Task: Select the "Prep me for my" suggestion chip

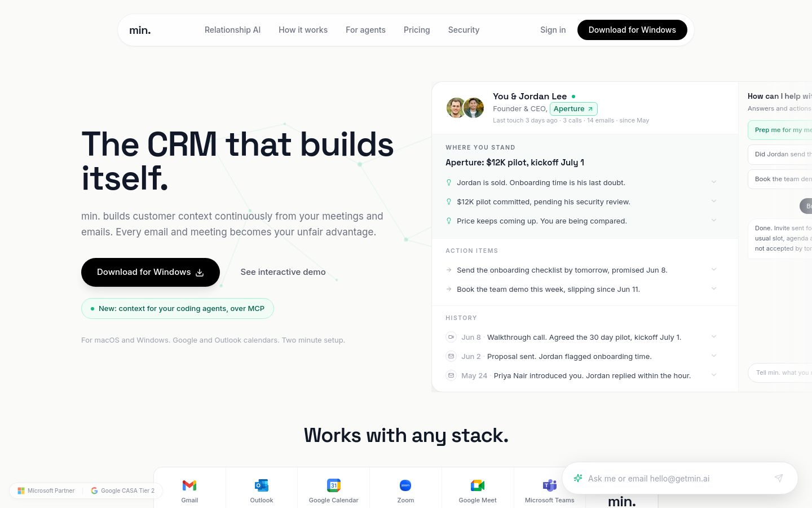Action: coord(780,130)
